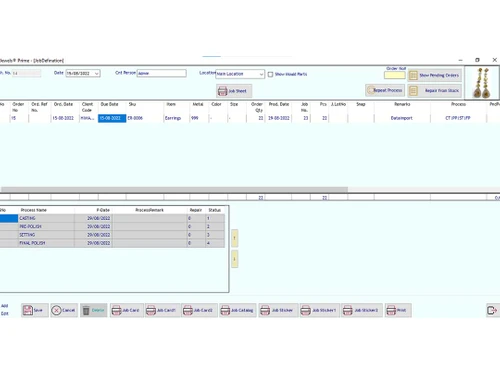Click the Remarks column header
Viewport: 500px width, 375px height.
point(402,104)
